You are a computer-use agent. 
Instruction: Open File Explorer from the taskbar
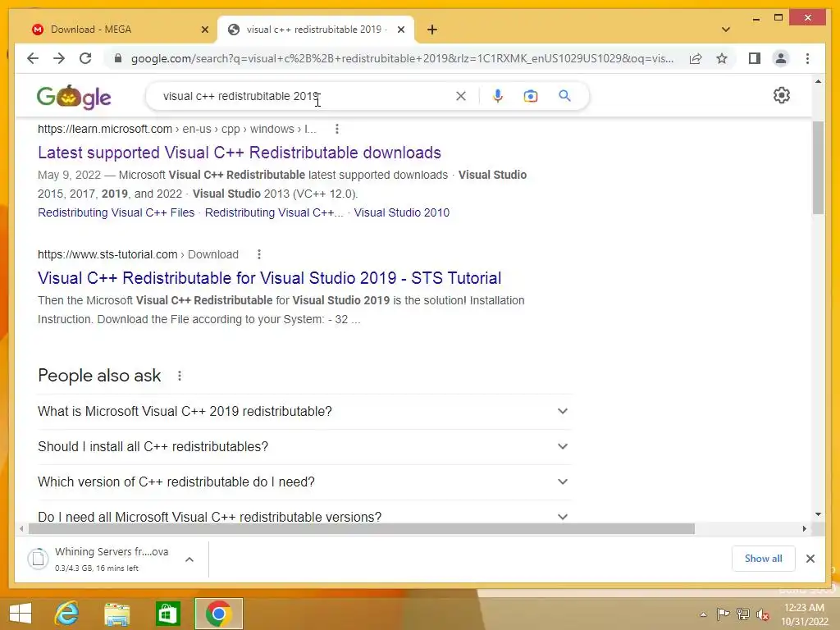[x=116, y=614]
